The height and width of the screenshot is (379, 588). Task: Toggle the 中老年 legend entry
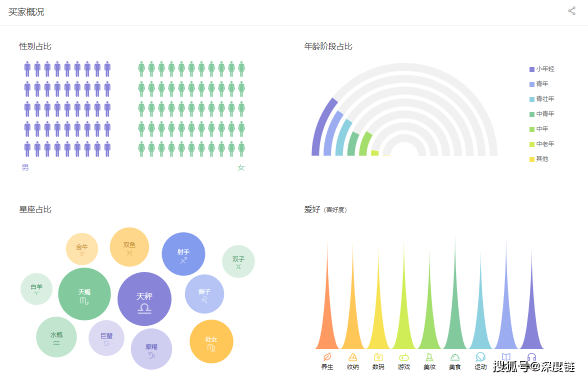542,144
